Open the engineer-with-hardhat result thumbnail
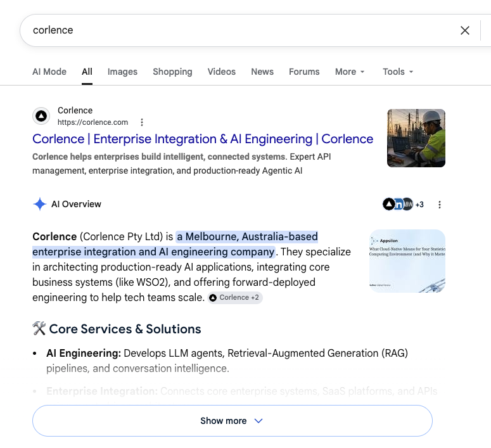 click(416, 138)
